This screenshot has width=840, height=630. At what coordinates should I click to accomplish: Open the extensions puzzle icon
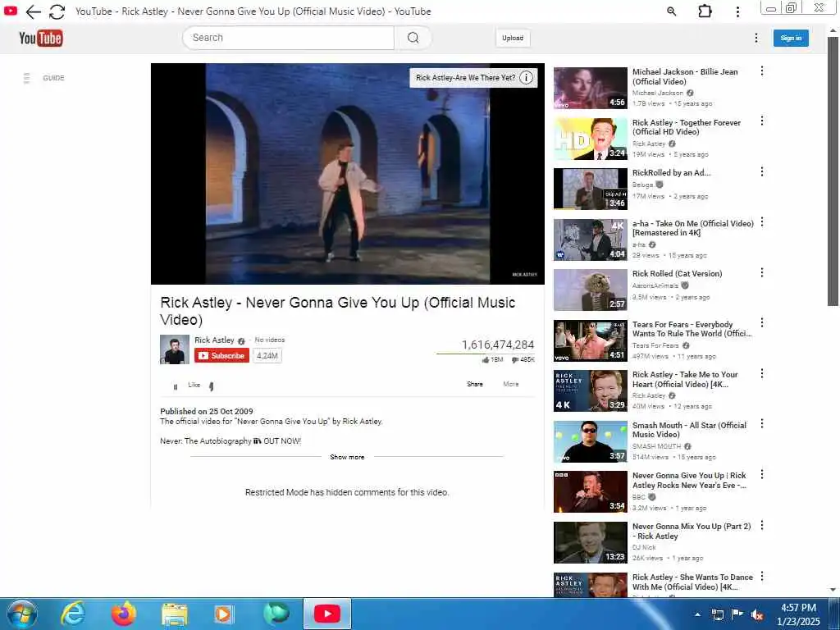click(x=705, y=11)
